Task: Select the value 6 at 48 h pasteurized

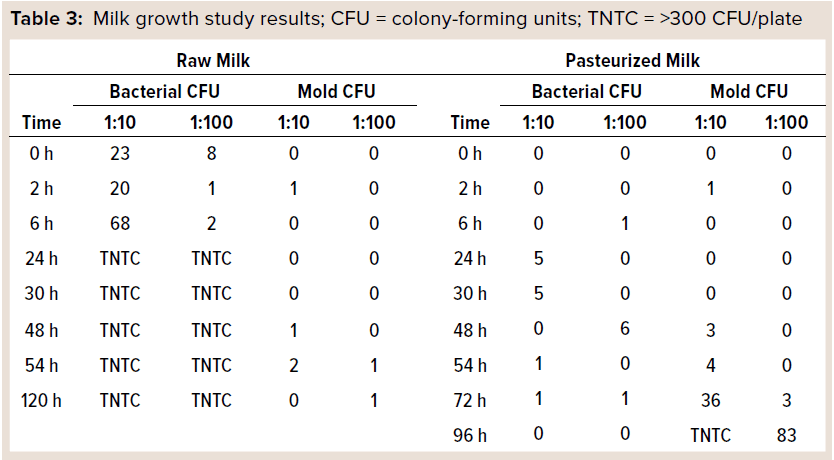Action: [626, 330]
